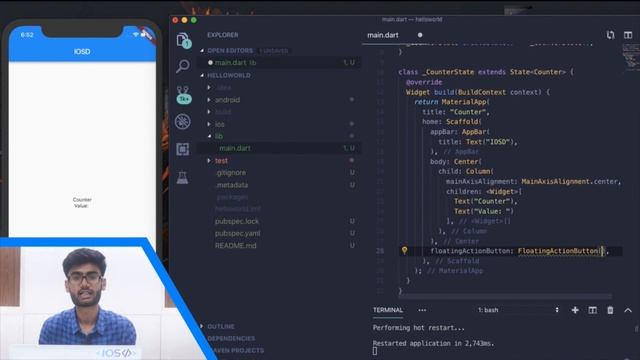
Task: Open the Test beaker view icon
Action: point(182,177)
